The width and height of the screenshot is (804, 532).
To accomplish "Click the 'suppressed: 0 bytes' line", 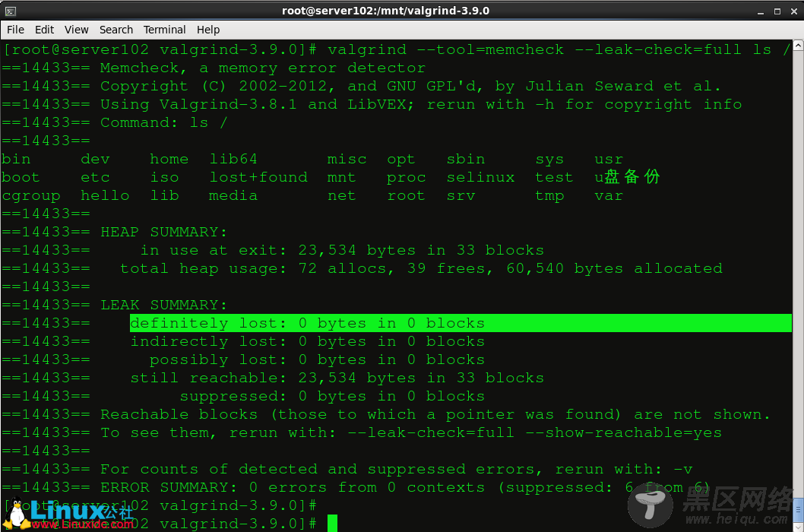I will tap(332, 396).
